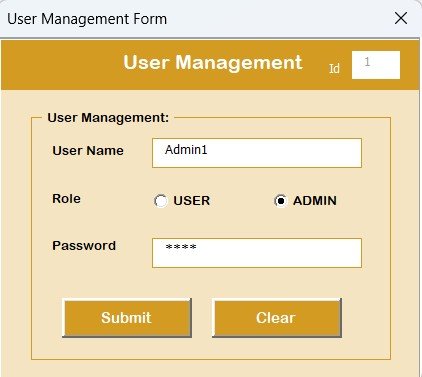Screen dimensions: 422x377
Task: Click the 'Password' label text
Action: (84, 246)
